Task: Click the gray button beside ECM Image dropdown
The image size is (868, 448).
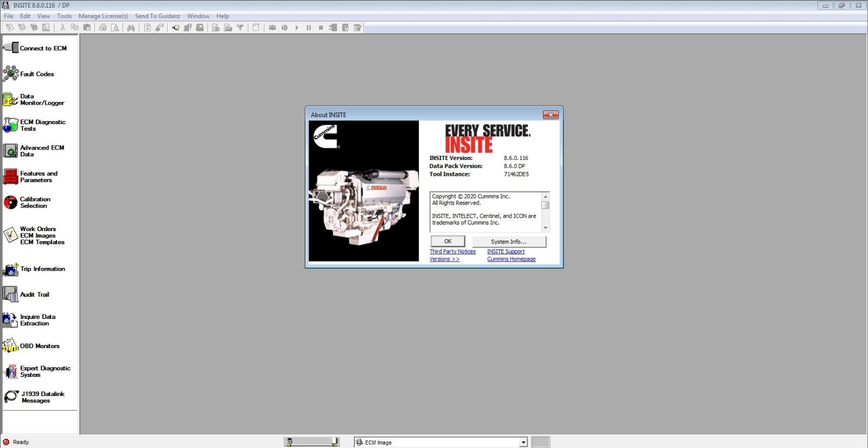Action: click(540, 442)
